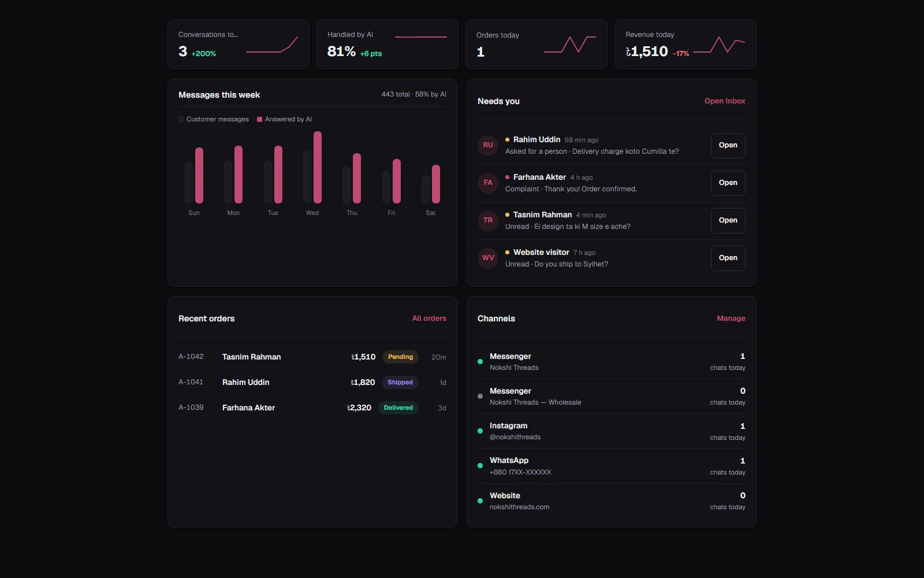Click the Pending status badge
The image size is (924, 578).
[x=400, y=357]
